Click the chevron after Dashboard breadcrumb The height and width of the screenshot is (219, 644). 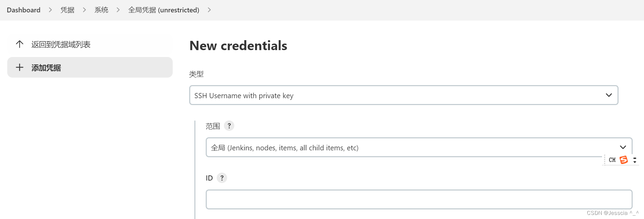click(50, 10)
